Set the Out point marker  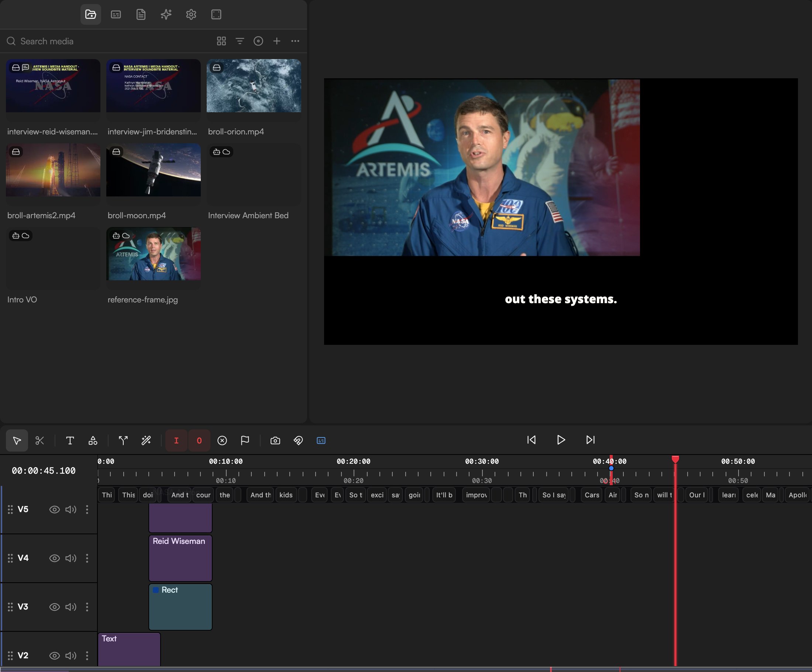pyautogui.click(x=199, y=440)
